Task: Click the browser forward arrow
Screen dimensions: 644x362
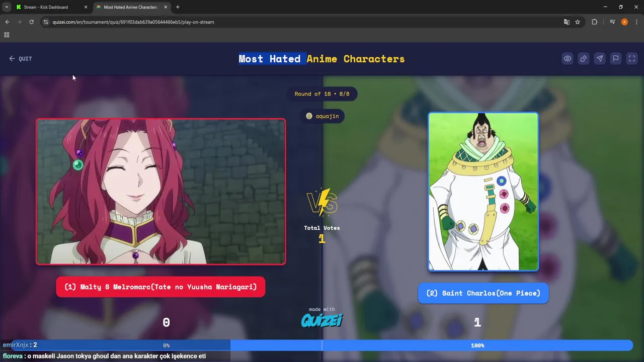Action: click(19, 22)
